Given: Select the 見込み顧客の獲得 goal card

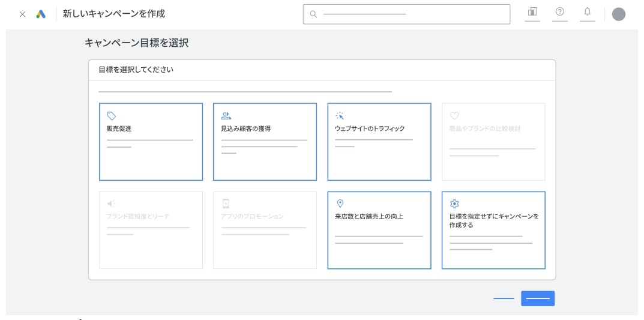Looking at the screenshot, I should 265,142.
